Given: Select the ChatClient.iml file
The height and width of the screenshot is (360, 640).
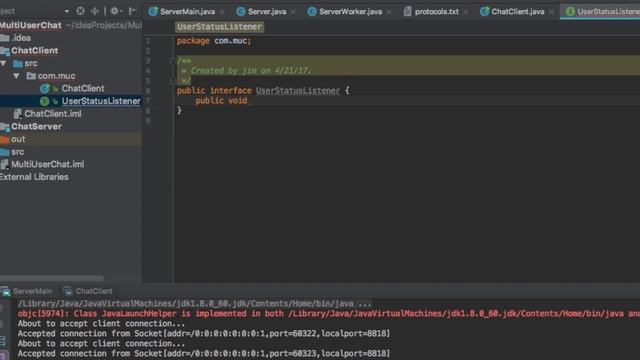Looking at the screenshot, I should coord(53,114).
